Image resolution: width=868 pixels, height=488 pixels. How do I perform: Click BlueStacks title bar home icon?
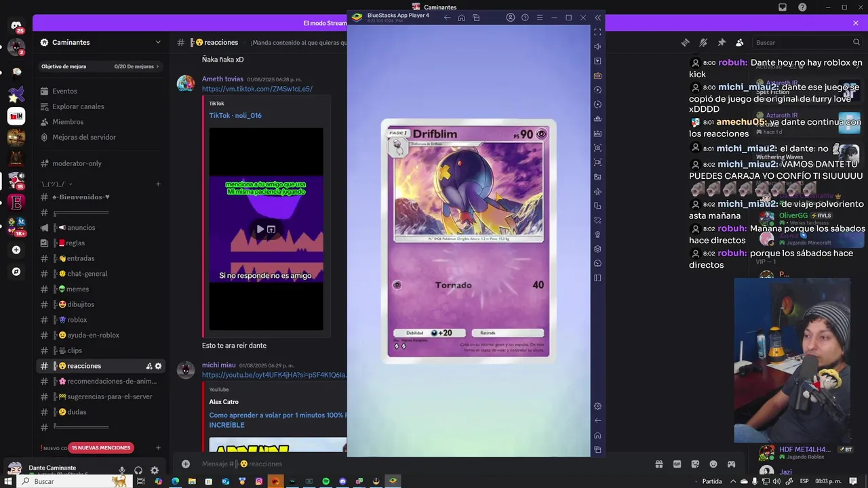pos(462,18)
